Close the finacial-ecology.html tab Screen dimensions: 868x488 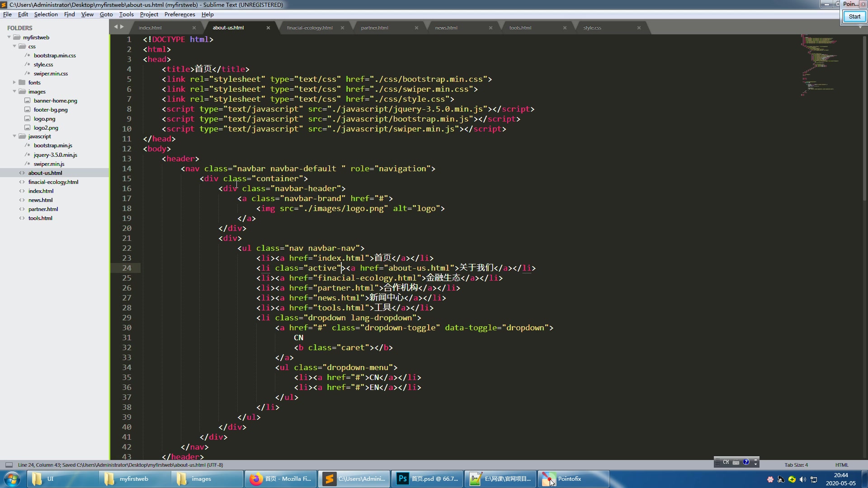tap(342, 28)
